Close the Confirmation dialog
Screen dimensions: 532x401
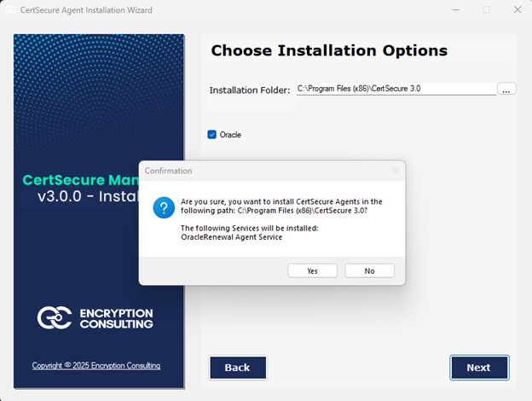[x=396, y=171]
